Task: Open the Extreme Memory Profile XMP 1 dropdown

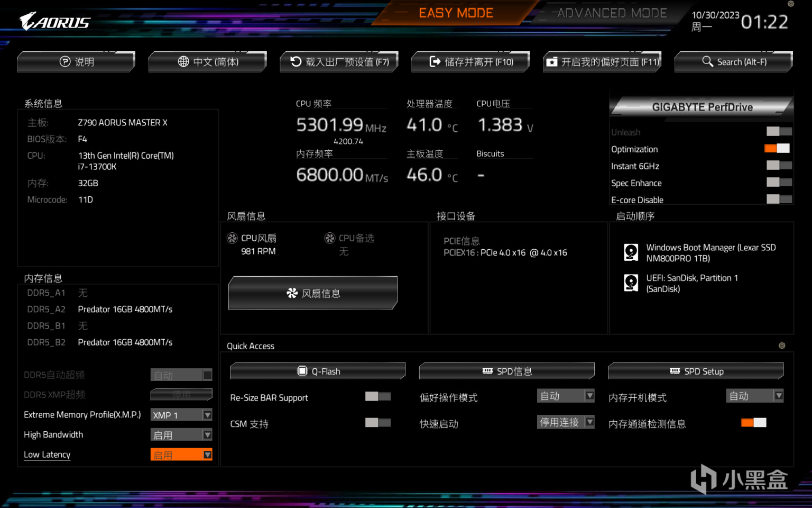Action: coord(181,415)
